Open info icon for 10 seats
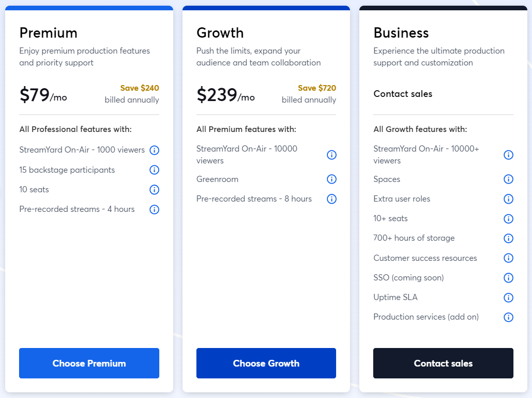Viewport: 532px width, 398px height. [154, 190]
